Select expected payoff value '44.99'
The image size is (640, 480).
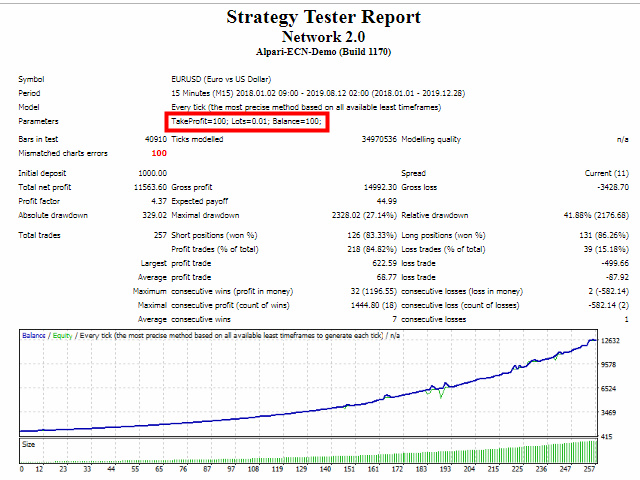point(387,201)
